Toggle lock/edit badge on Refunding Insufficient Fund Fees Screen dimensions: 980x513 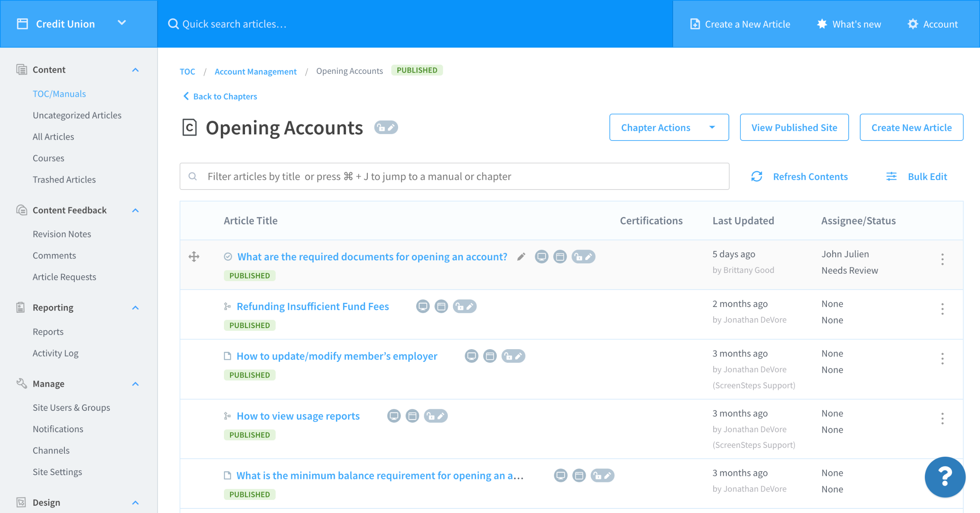pos(464,306)
